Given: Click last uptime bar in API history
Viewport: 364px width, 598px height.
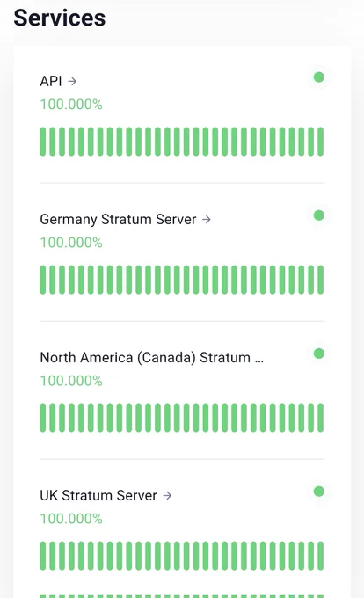Looking at the screenshot, I should coord(321,142).
